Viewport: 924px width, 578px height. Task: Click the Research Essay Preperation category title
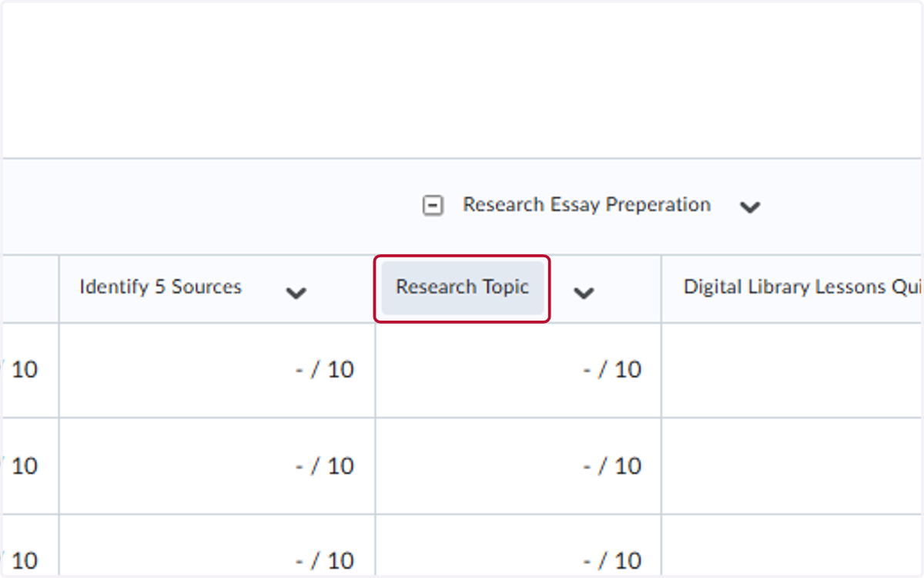coord(587,205)
